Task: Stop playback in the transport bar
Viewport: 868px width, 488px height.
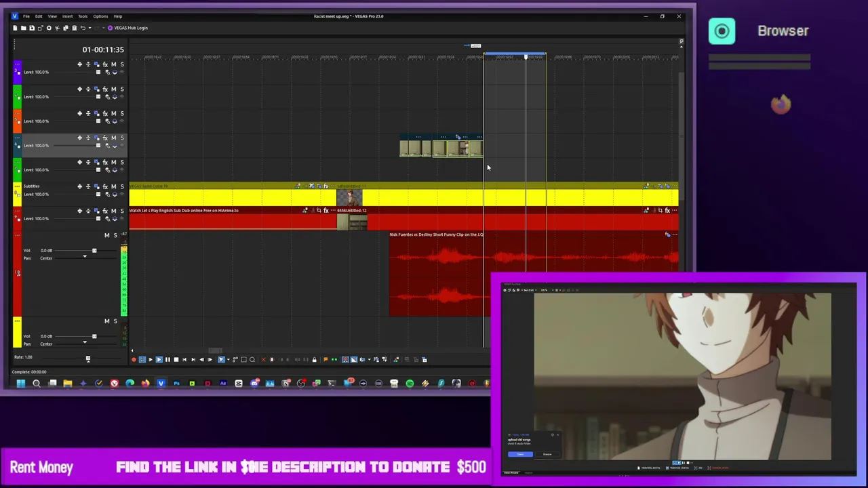Action: 176,359
